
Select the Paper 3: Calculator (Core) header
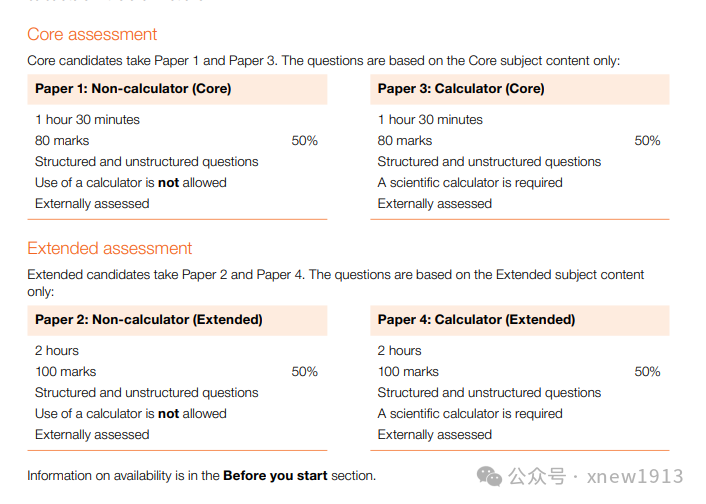point(461,89)
